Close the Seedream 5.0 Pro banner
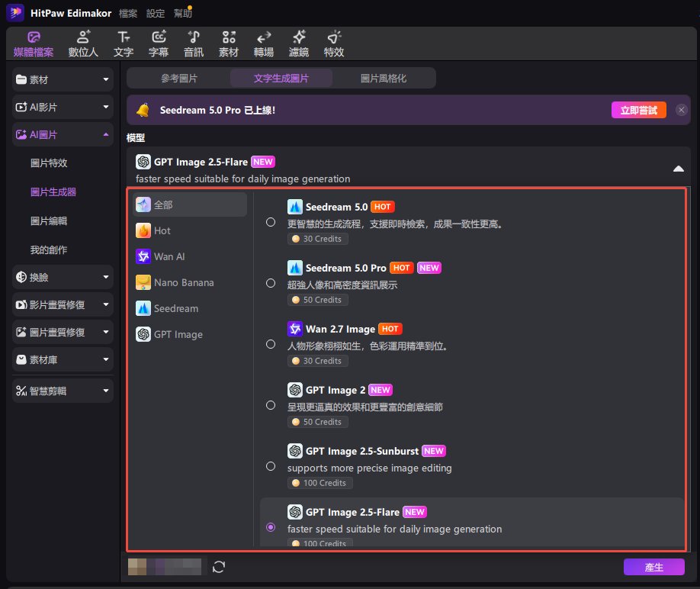This screenshot has width=700, height=589. point(681,110)
